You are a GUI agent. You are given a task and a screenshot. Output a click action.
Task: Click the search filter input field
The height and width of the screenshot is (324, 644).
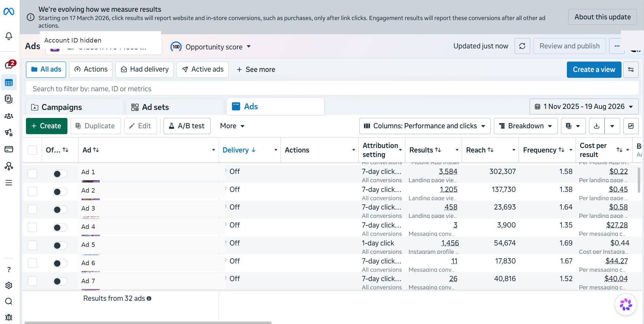(x=332, y=89)
